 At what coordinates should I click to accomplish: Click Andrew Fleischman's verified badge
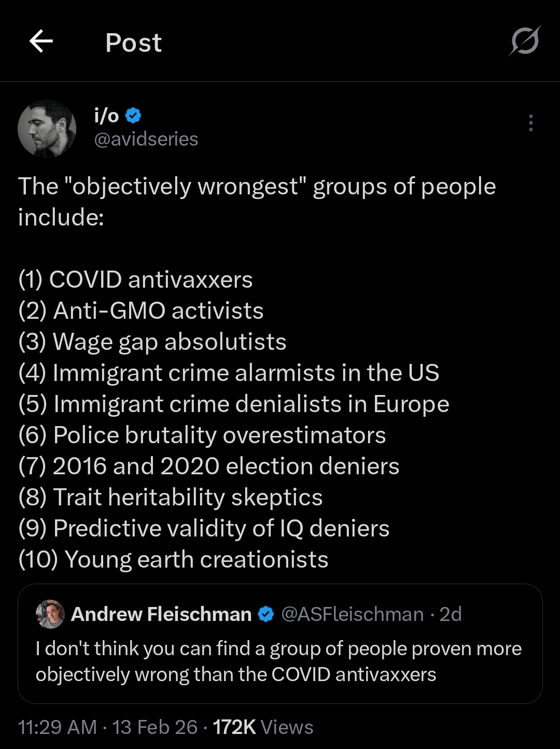pyautogui.click(x=266, y=614)
